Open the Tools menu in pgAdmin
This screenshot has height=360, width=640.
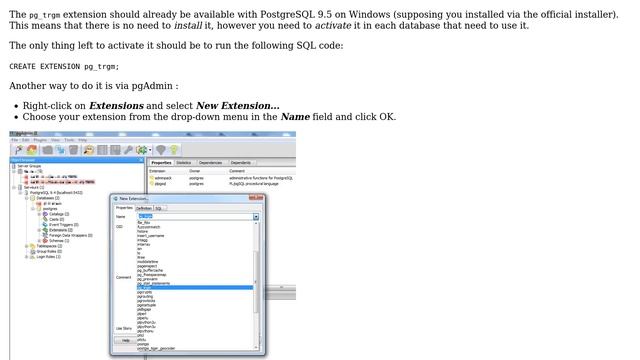(x=69, y=140)
